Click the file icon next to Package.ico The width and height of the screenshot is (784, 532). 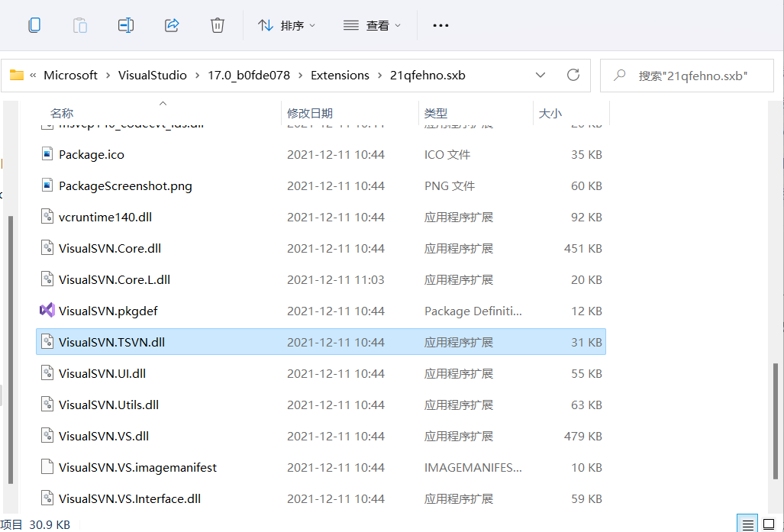pyautogui.click(x=46, y=154)
